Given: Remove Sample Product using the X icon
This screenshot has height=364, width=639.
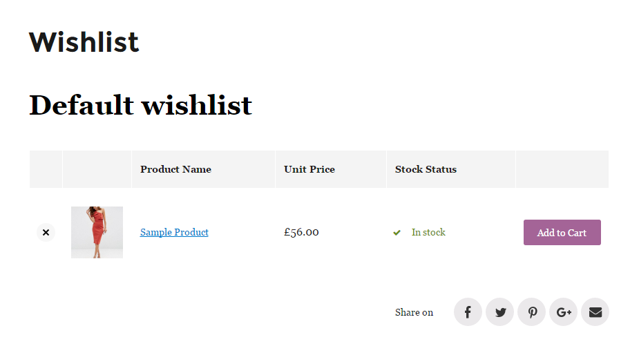Looking at the screenshot, I should [x=46, y=232].
